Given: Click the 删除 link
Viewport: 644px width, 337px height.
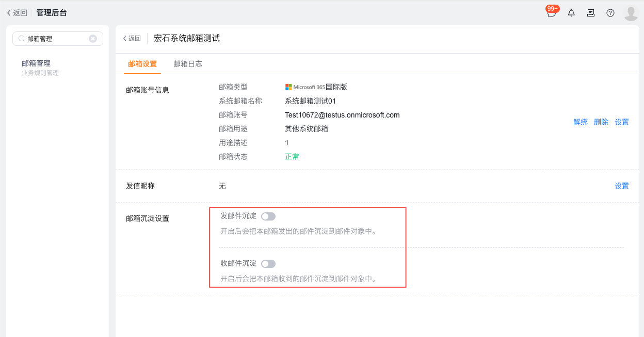Looking at the screenshot, I should click(x=601, y=122).
